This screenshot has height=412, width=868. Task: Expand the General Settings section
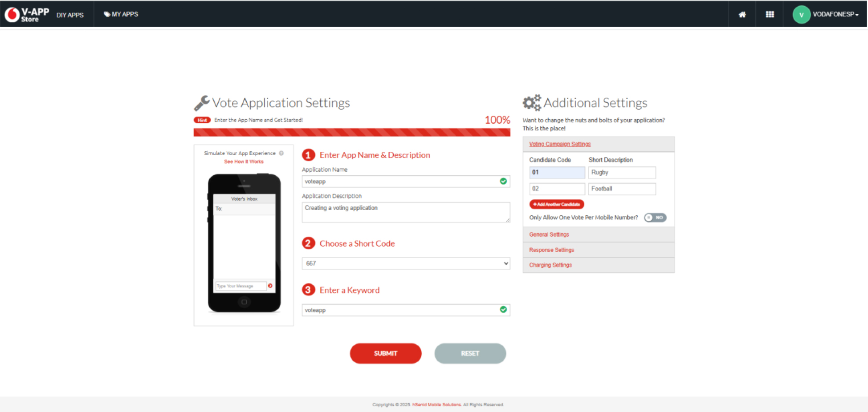coord(549,234)
